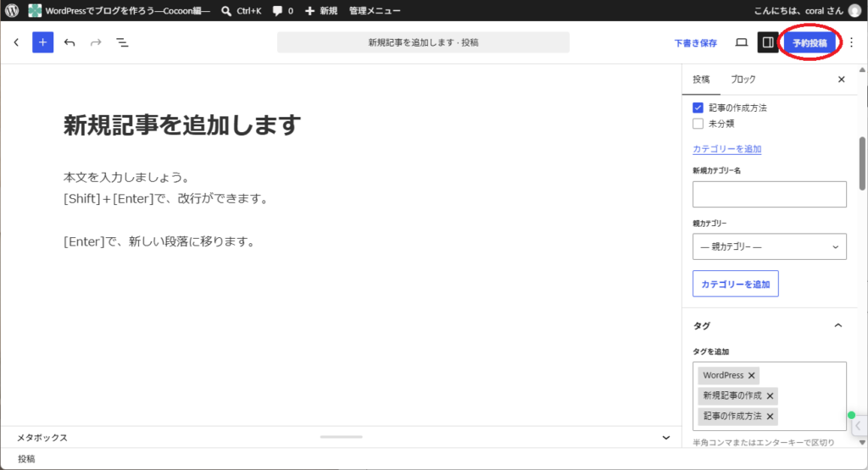This screenshot has width=868, height=470.
Task: Remove the 新規記事の作成 tag
Action: pyautogui.click(x=770, y=396)
